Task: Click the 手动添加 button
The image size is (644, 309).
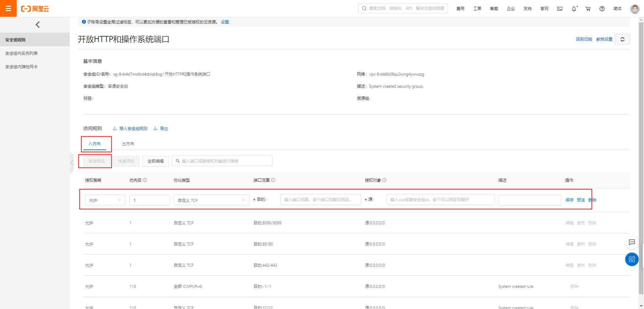Action: [x=97, y=161]
